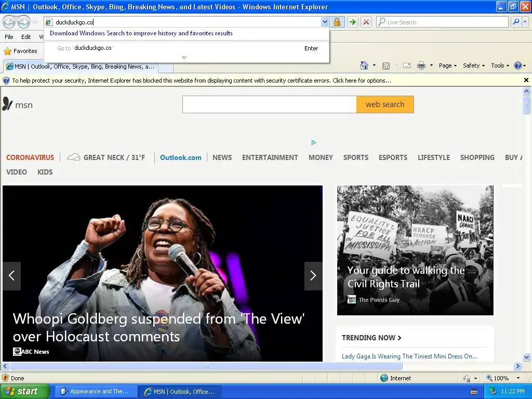Image resolution: width=532 pixels, height=399 pixels.
Task: Open the Home button dropdown arrow
Action: [374, 65]
